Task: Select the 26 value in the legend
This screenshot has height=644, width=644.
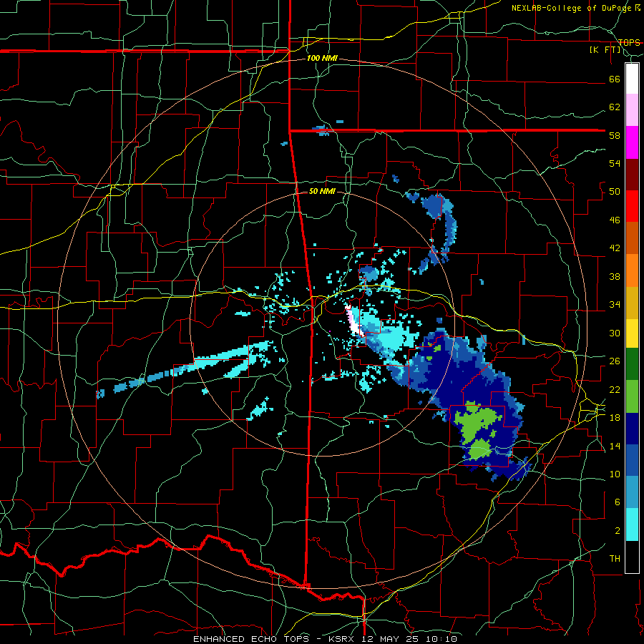Action: (x=615, y=361)
